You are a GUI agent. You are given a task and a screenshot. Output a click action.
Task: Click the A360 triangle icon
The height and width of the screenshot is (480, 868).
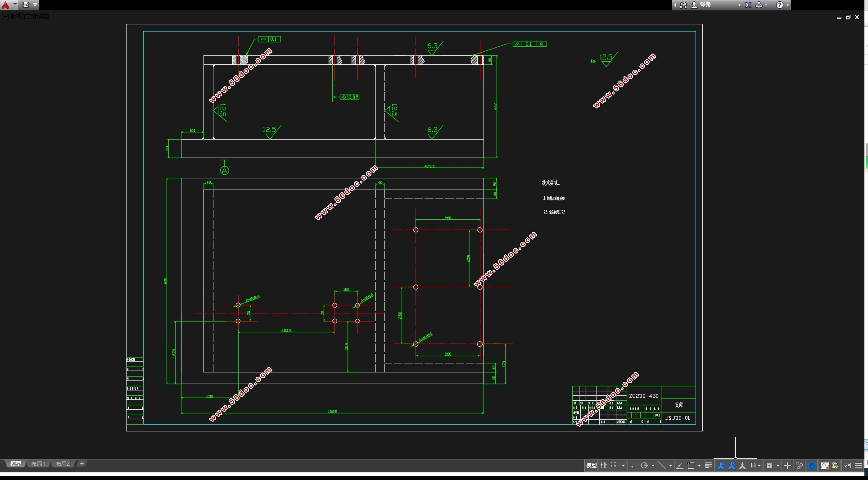click(759, 5)
